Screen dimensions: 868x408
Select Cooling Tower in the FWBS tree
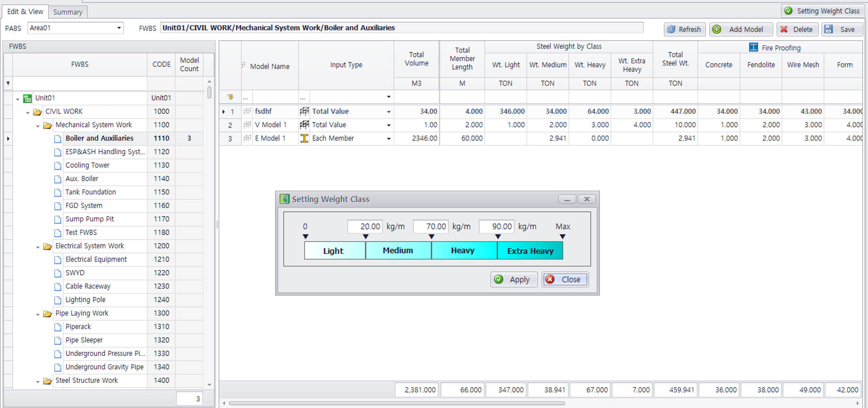[87, 165]
